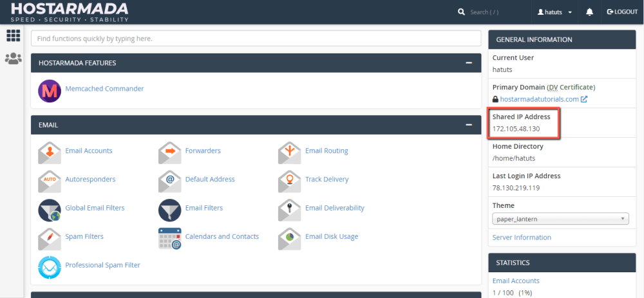Click the grid home icon in sidebar
This screenshot has width=644, height=298.
click(x=13, y=35)
